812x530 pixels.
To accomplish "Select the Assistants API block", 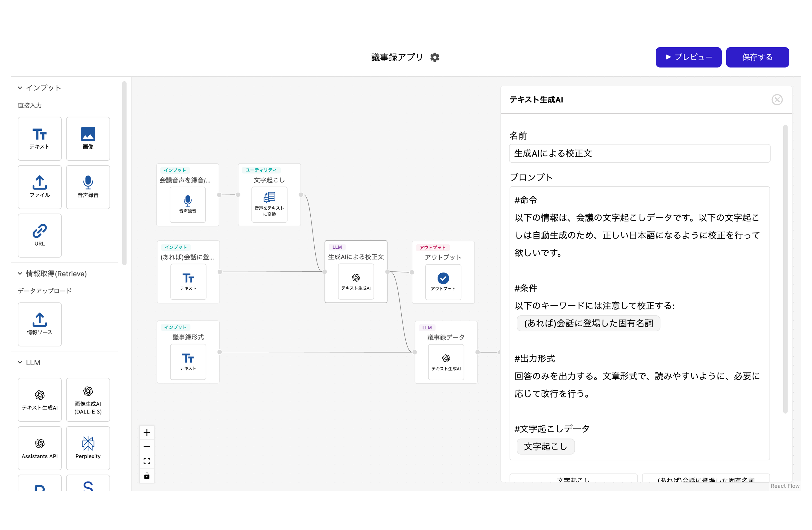I will 40,448.
